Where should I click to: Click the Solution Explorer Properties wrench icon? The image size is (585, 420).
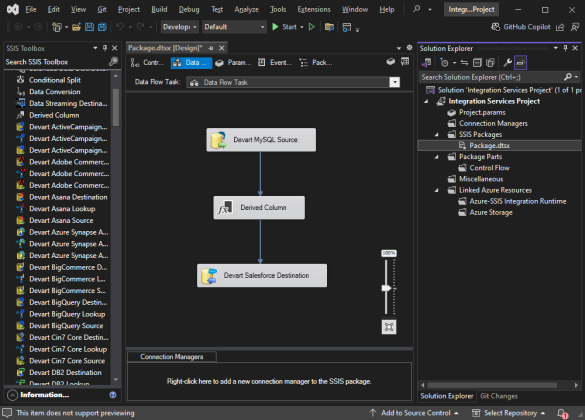[x=507, y=63]
